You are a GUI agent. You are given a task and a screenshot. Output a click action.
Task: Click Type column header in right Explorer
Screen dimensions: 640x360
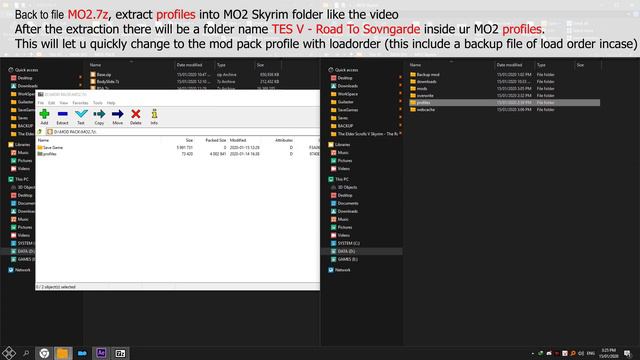click(541, 65)
